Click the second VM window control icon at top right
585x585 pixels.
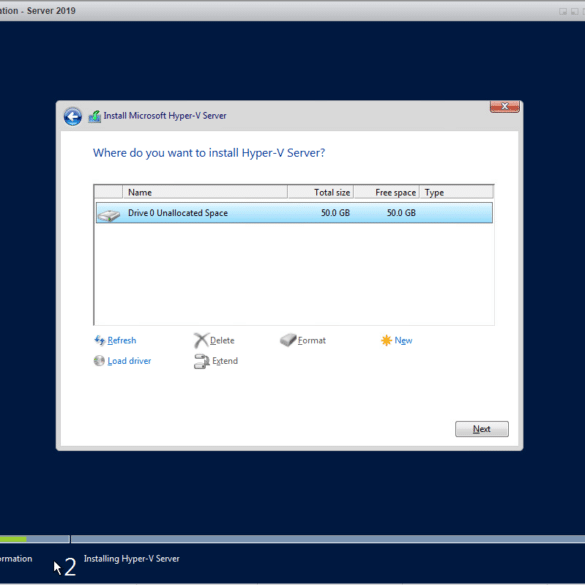pos(575,12)
